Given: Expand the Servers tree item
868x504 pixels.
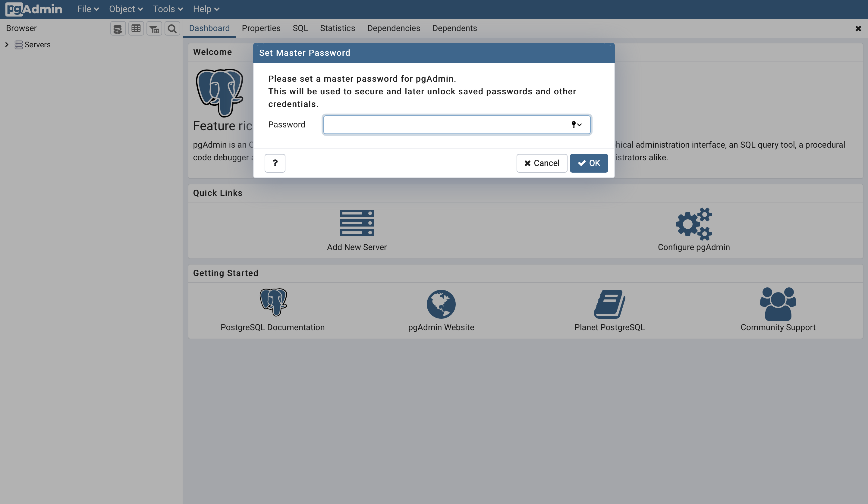Looking at the screenshot, I should (7, 44).
